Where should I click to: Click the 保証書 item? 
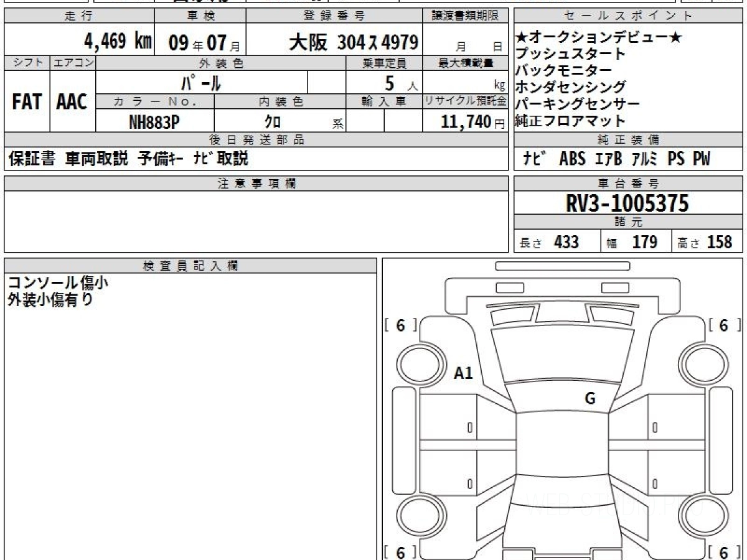[32, 159]
